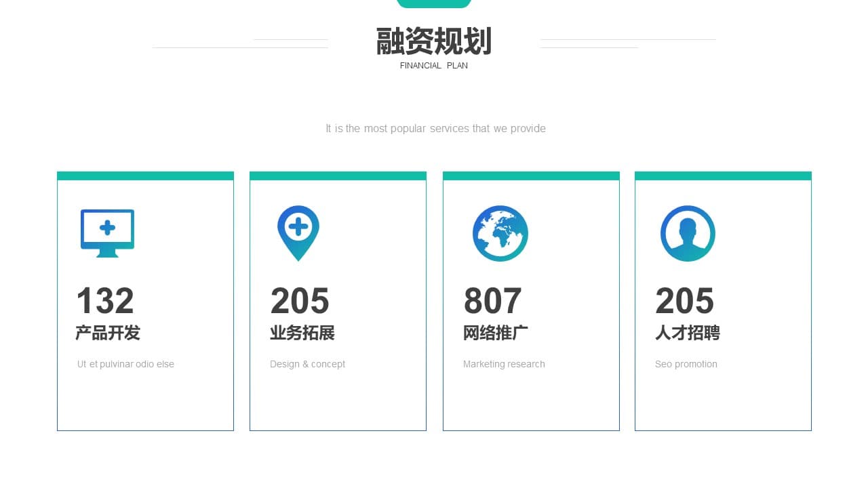Click the 人才招聘 heading
Image resolution: width=868 pixels, height=488 pixels.
688,333
